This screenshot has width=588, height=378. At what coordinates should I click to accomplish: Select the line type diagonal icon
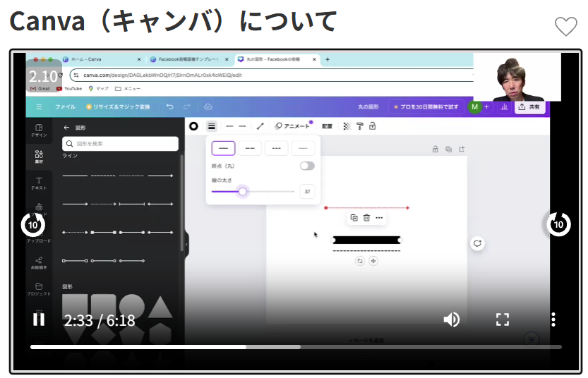(260, 126)
